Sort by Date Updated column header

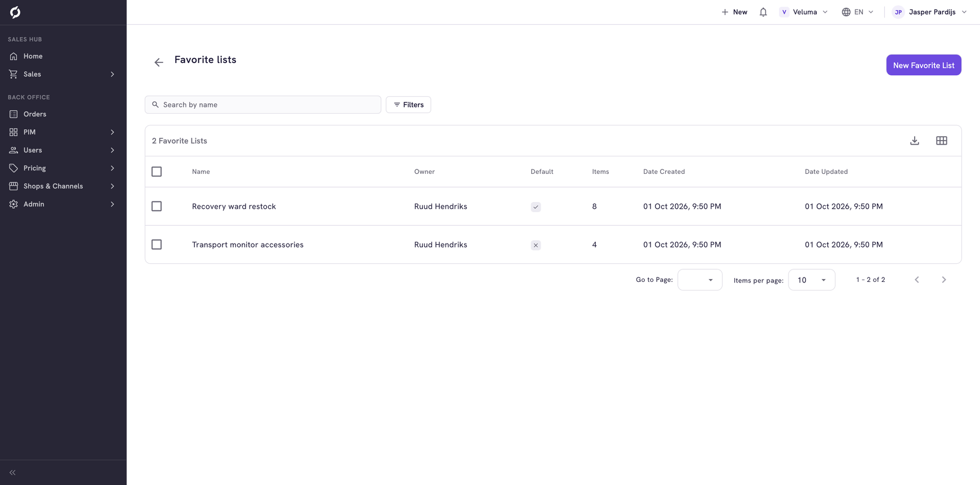(x=826, y=172)
